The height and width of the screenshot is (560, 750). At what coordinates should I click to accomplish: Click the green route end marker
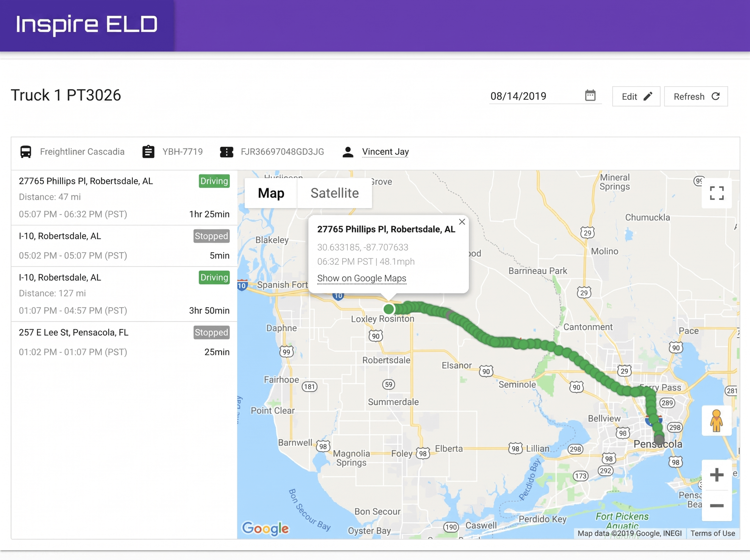tap(389, 309)
